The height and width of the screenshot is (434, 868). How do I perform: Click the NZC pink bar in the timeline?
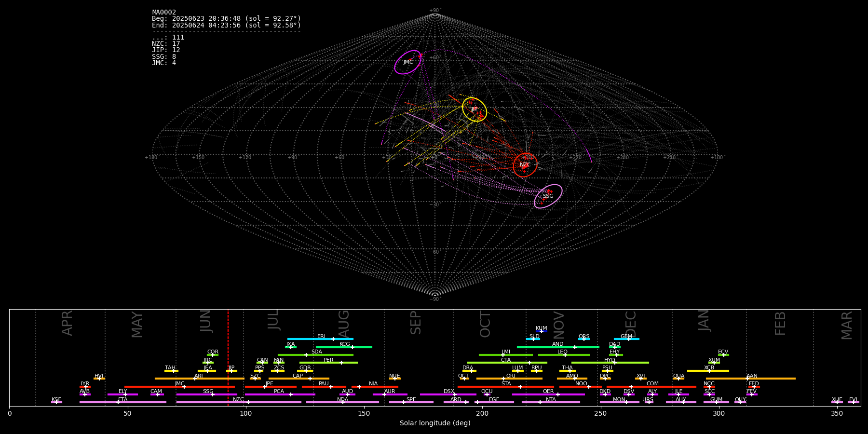(239, 402)
